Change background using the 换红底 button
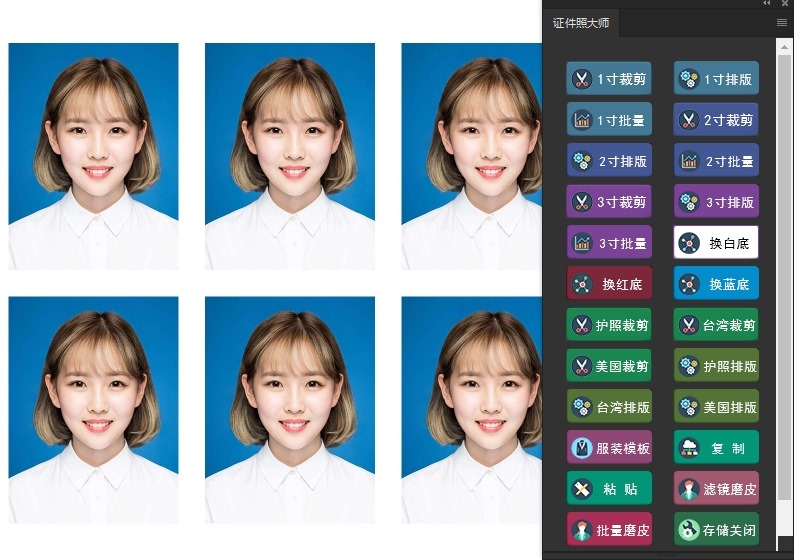 (x=609, y=284)
